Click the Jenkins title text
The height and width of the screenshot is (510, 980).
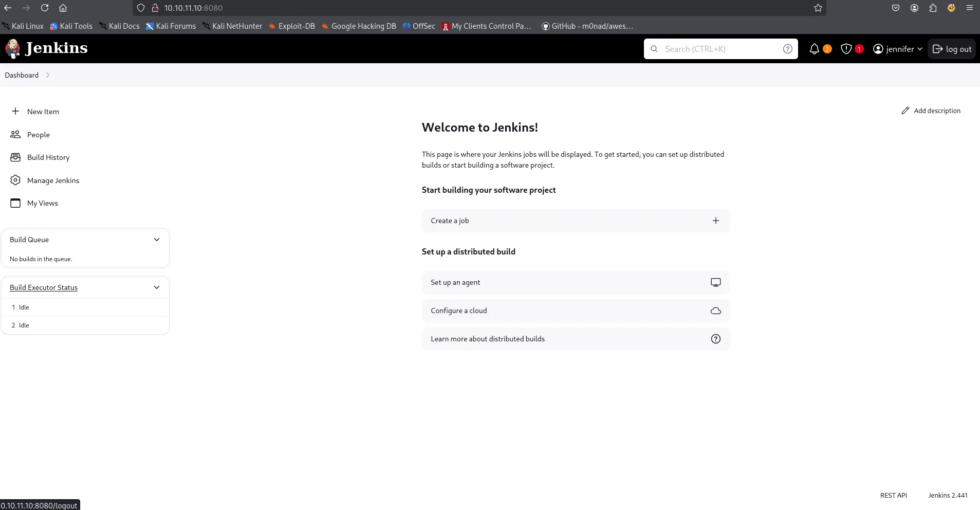click(57, 48)
